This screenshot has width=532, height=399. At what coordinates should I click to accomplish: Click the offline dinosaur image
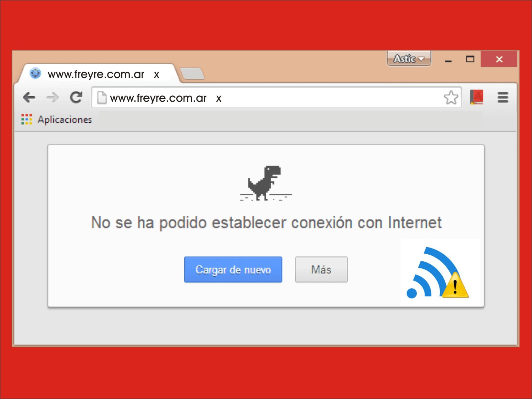(x=266, y=183)
